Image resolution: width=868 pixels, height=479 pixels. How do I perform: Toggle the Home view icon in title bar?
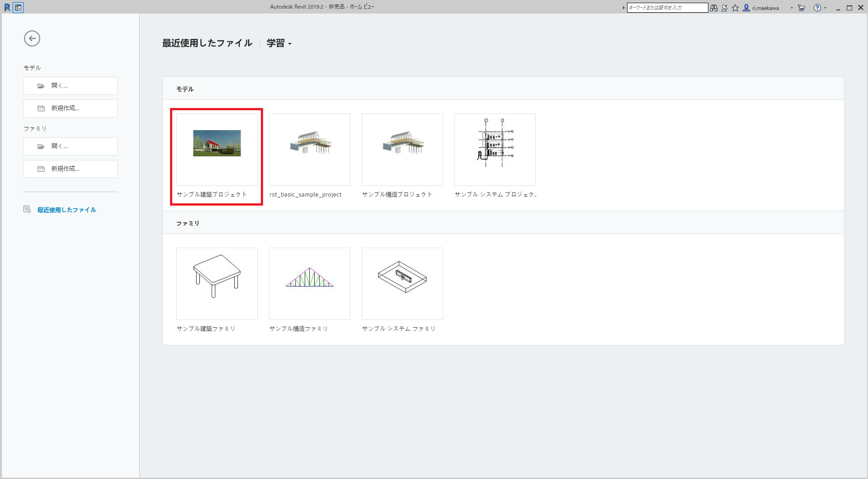click(18, 7)
